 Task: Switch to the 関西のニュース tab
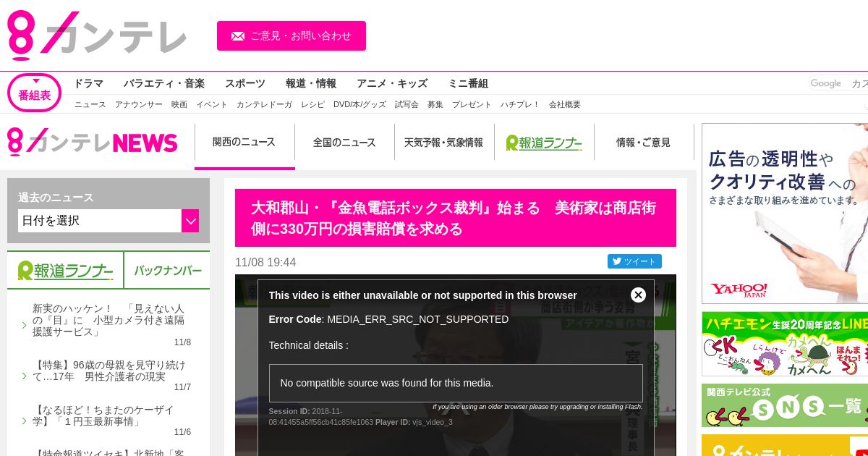[x=244, y=142]
